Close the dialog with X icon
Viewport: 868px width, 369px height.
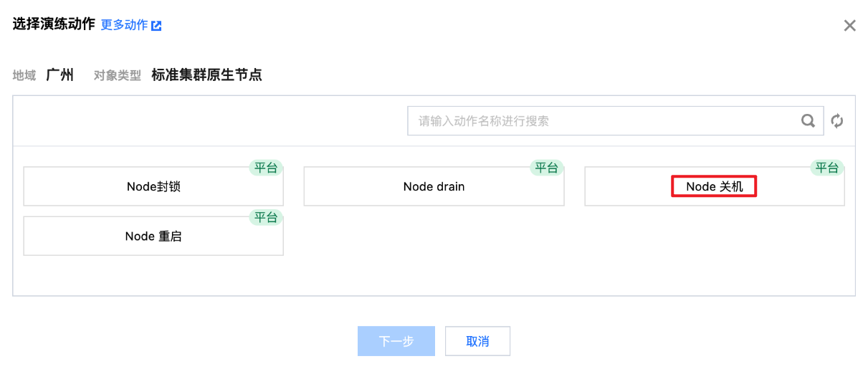(849, 26)
